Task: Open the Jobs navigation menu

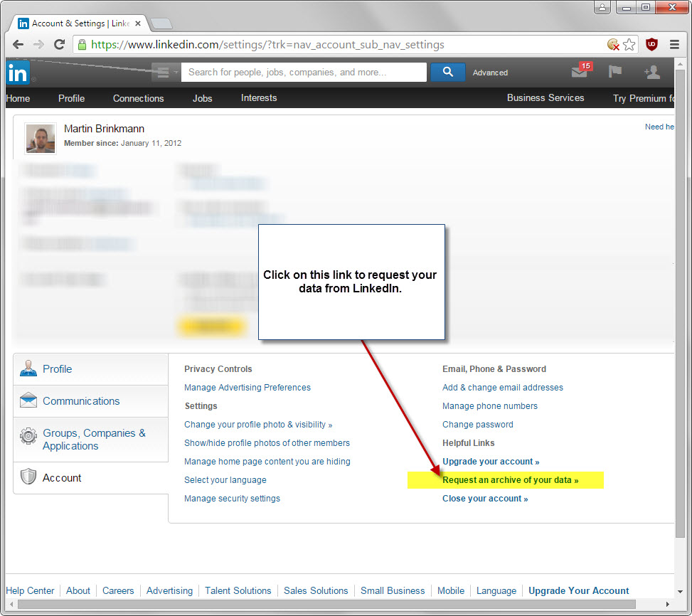Action: [202, 98]
